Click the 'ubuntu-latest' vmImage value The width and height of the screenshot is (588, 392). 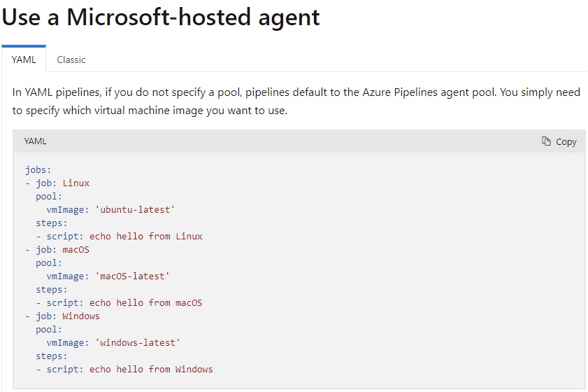coord(135,209)
